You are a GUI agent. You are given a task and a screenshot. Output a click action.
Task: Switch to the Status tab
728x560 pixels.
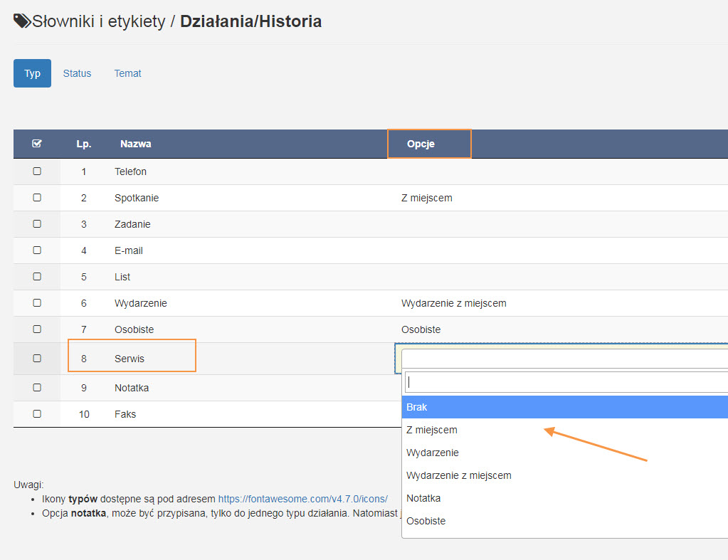77,73
